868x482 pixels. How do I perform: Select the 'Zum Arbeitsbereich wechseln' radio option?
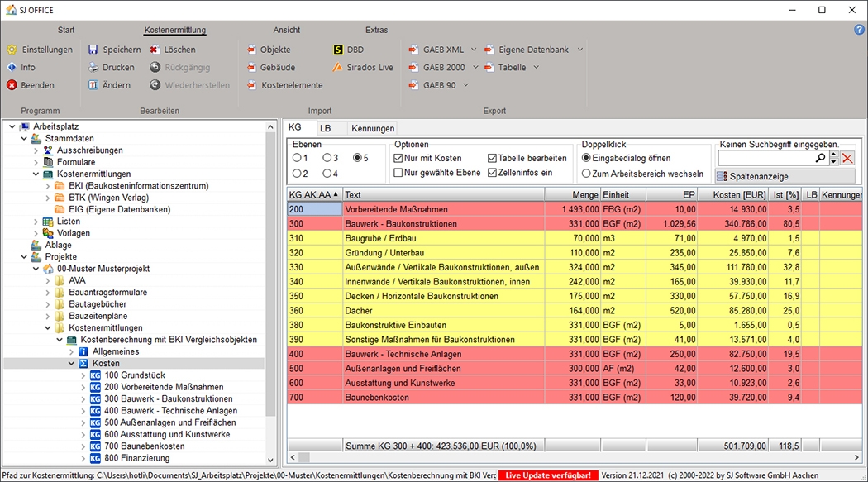coord(587,174)
